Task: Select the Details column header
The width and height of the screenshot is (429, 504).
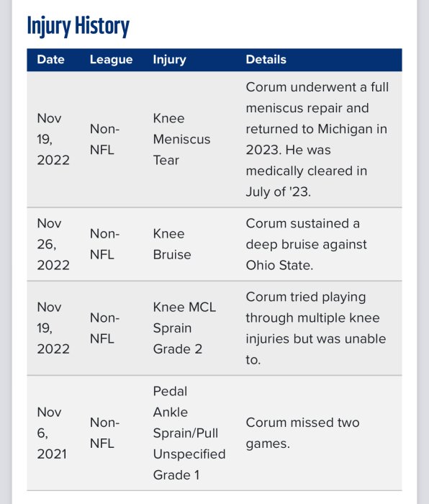Action: point(266,60)
